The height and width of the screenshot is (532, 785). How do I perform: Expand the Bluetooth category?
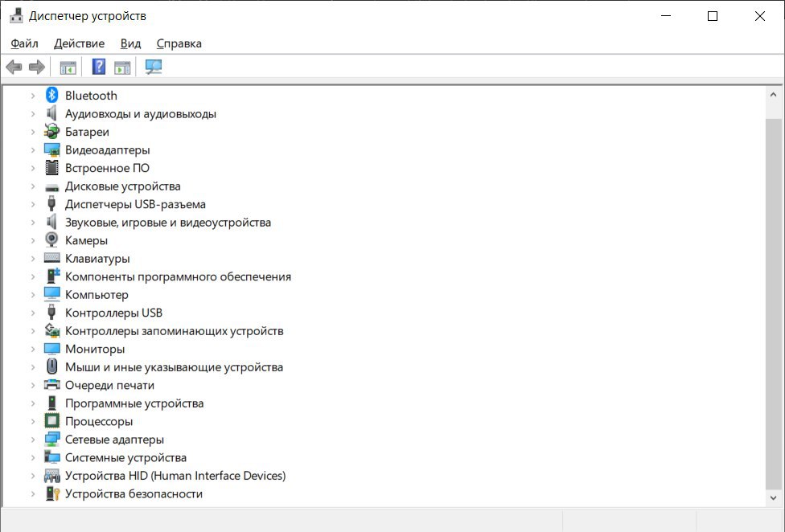click(x=33, y=95)
